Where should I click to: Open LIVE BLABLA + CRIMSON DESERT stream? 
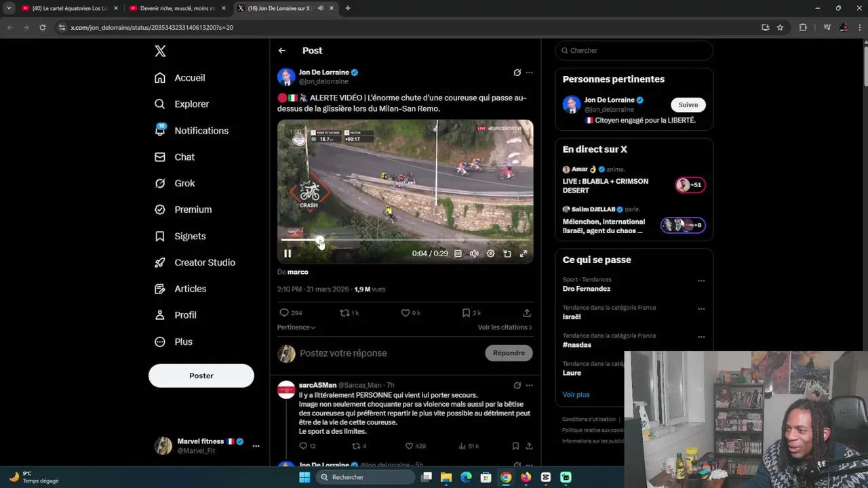[633, 180]
